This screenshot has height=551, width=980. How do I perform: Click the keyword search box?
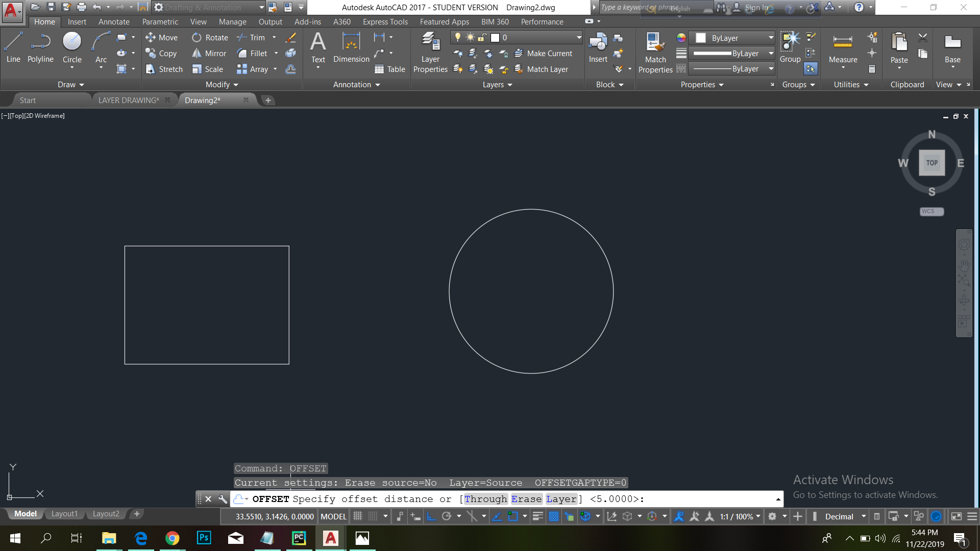(656, 7)
